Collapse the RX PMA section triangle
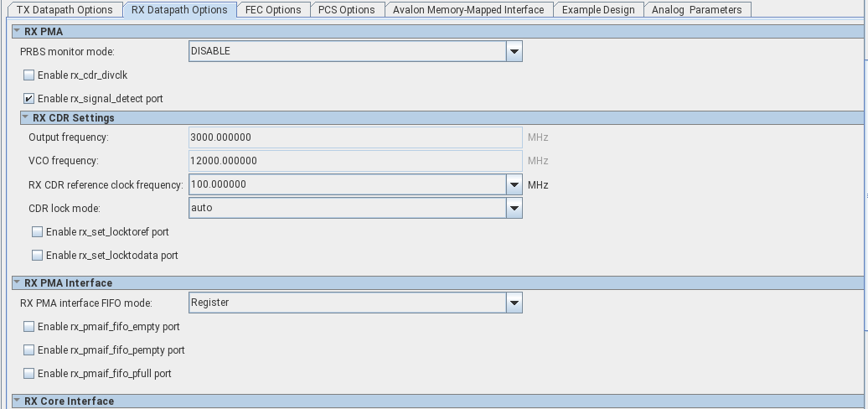 [17, 32]
